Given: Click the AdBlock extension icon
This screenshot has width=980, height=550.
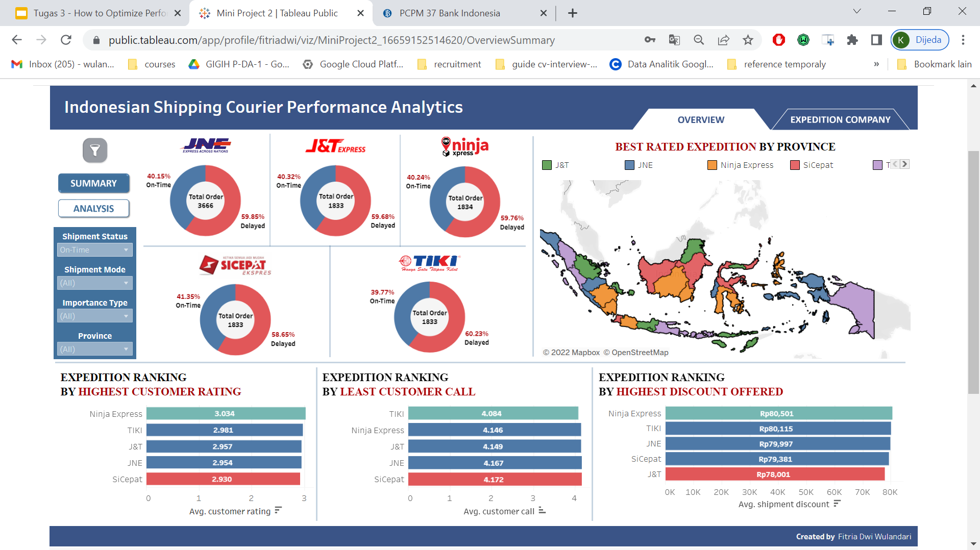Looking at the screenshot, I should pos(778,40).
